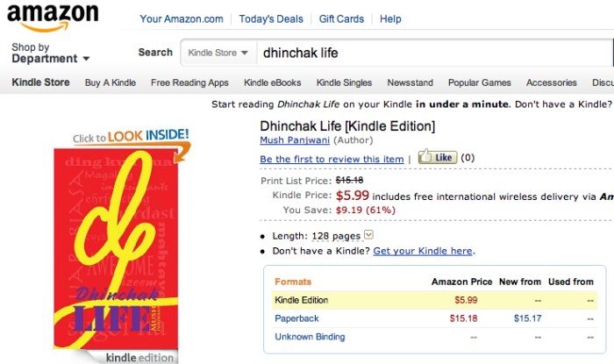The width and height of the screenshot is (614, 364).
Task: Expand the Shop by Department menu
Action: pyautogui.click(x=50, y=54)
